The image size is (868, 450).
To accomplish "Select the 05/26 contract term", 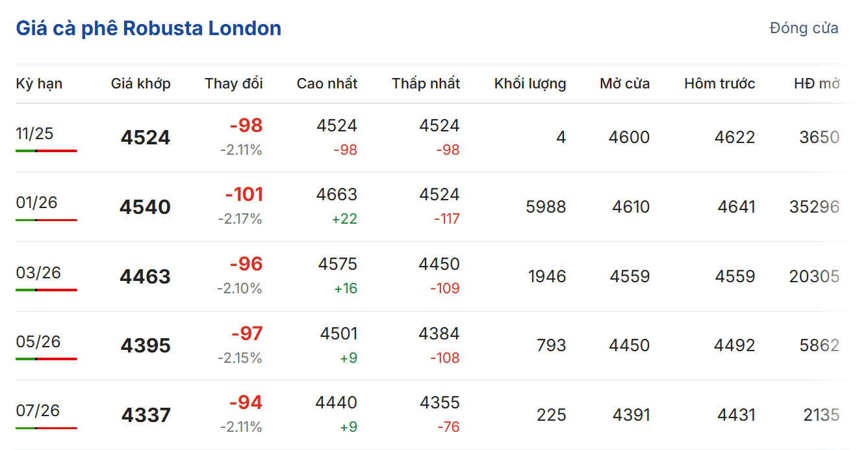I will tap(38, 341).
